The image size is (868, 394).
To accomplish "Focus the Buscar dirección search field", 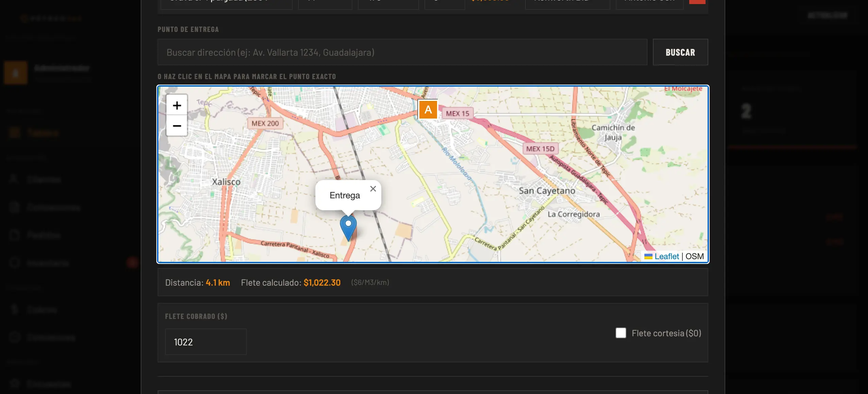I will click(402, 52).
